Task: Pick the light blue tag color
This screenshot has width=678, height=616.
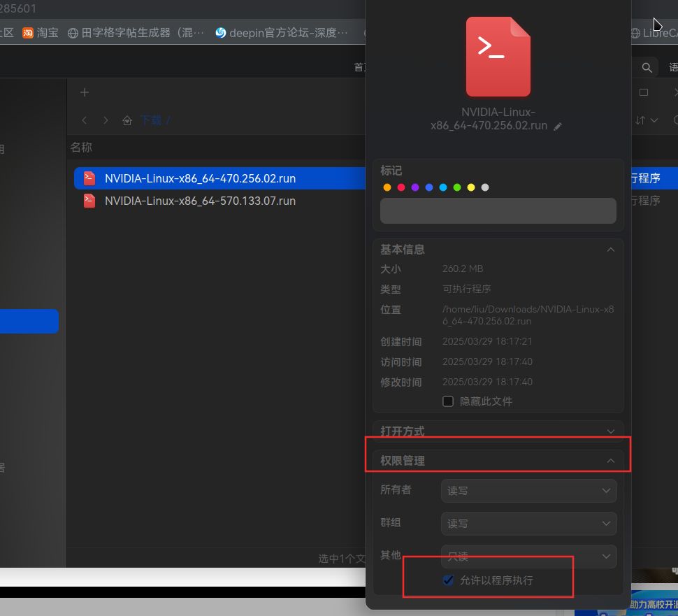Action: pyautogui.click(x=443, y=187)
